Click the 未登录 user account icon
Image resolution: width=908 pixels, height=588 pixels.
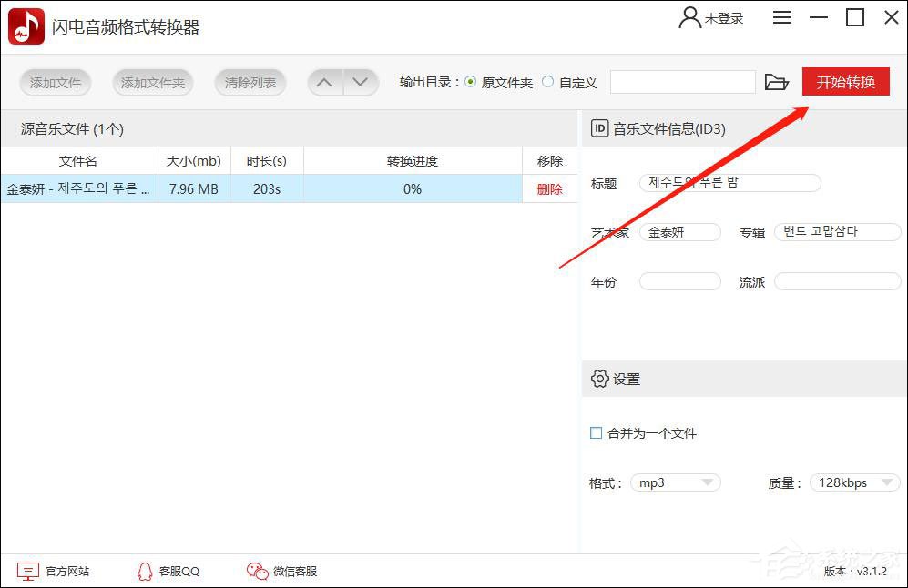(689, 16)
